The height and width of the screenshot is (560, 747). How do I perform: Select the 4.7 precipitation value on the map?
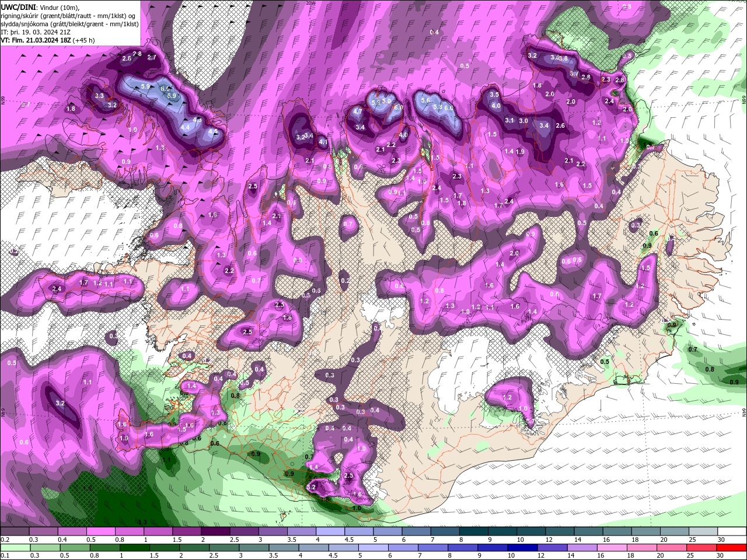tap(358, 111)
